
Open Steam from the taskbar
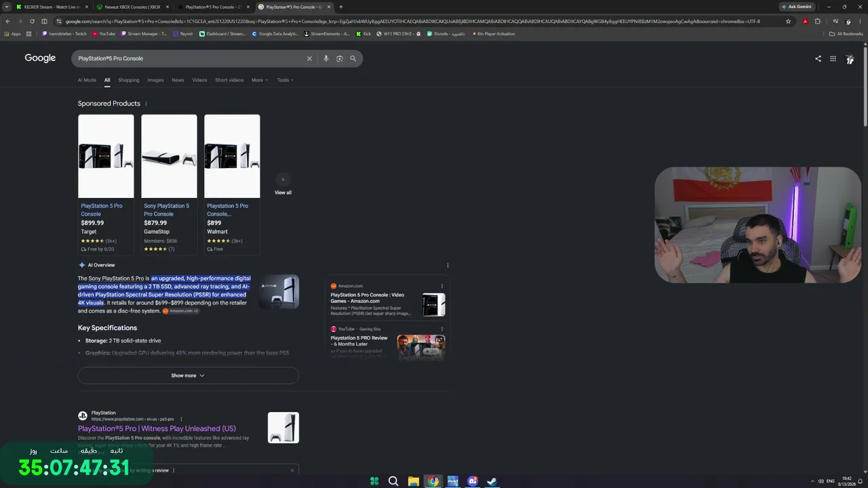click(492, 481)
